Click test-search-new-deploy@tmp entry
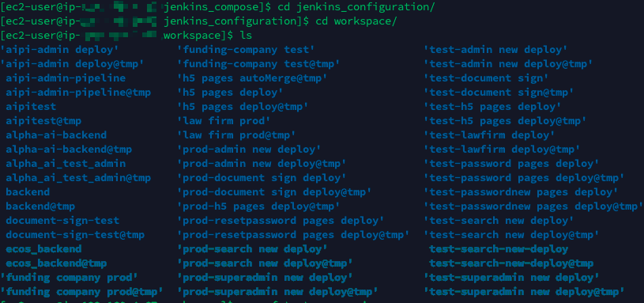This screenshot has width=644, height=303. pyautogui.click(x=511, y=263)
